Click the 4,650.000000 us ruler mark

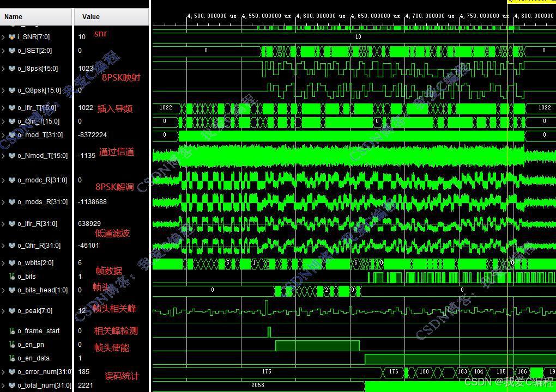pos(375,16)
